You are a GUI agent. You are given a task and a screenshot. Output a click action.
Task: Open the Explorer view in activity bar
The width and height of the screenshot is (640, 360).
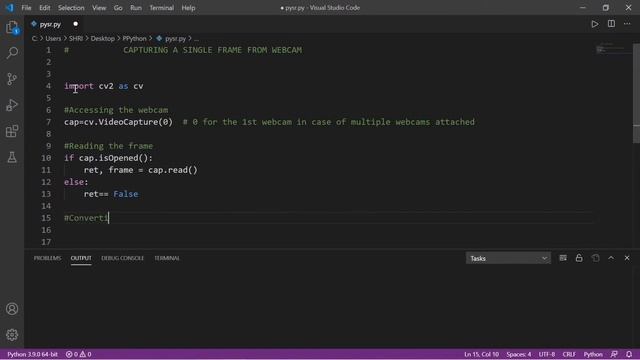click(12, 28)
